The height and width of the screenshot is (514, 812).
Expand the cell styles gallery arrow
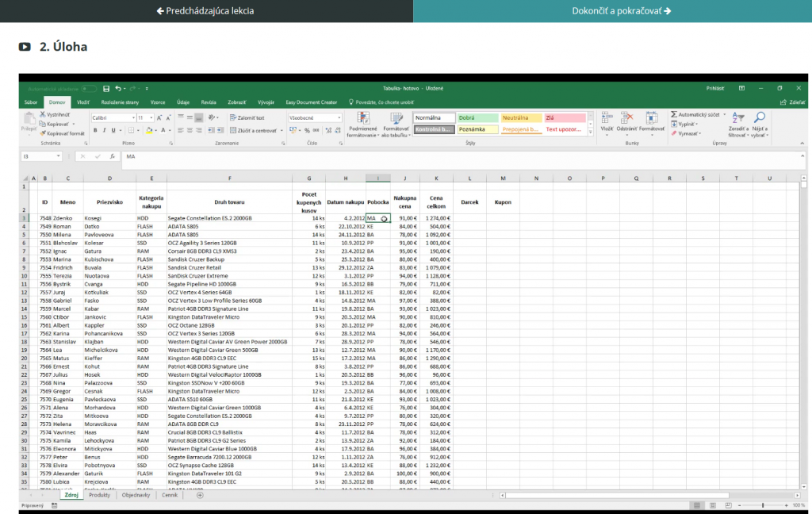pos(590,132)
